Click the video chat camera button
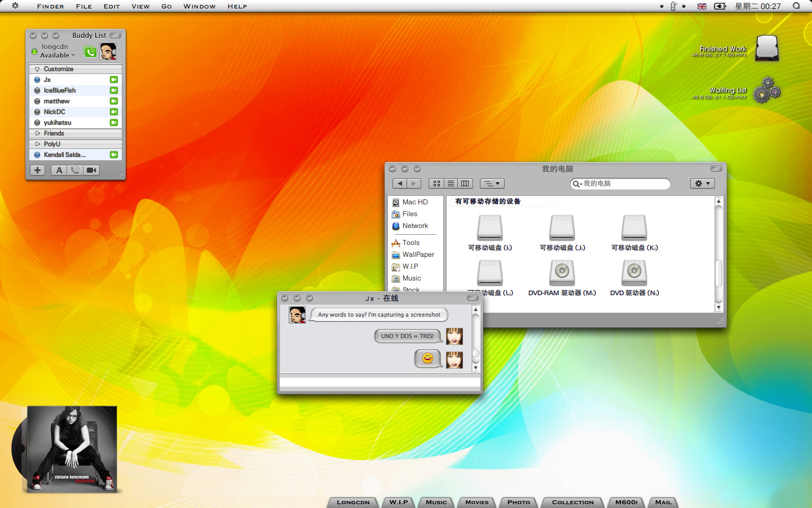812x508 pixels. click(x=91, y=170)
